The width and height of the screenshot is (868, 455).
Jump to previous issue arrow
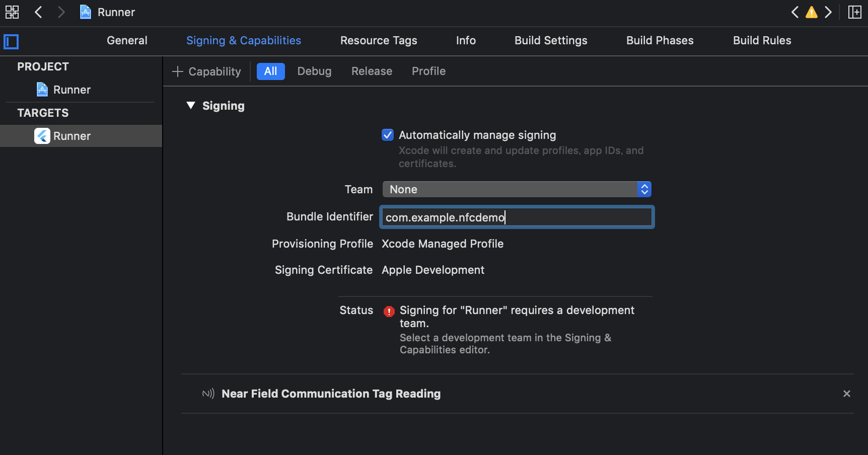795,12
